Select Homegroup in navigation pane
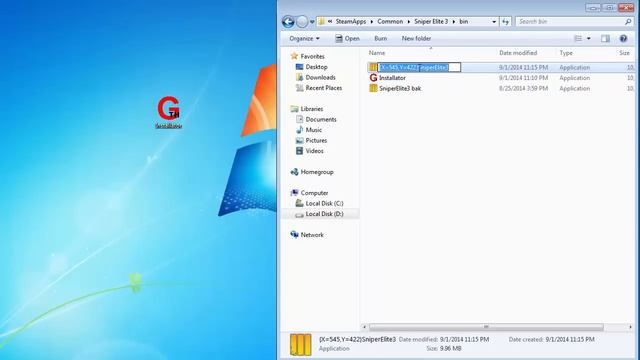The image size is (640, 360). pyautogui.click(x=317, y=172)
